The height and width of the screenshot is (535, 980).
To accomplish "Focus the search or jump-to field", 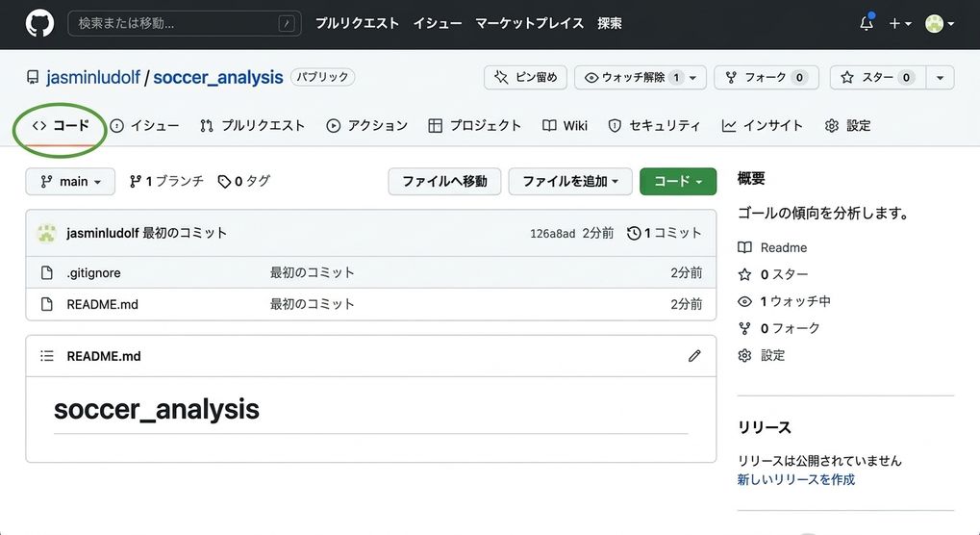I will tap(185, 24).
